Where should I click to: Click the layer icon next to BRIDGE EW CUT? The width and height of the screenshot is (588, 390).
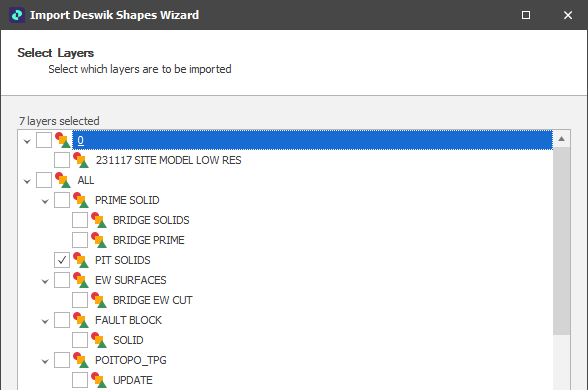click(x=99, y=300)
